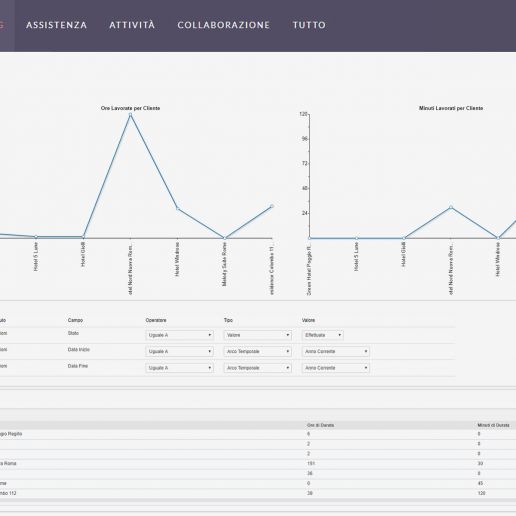Screen dimensions: 516x516
Task: Click the peak point in Minuti Lavorati chart
Action: coord(451,207)
